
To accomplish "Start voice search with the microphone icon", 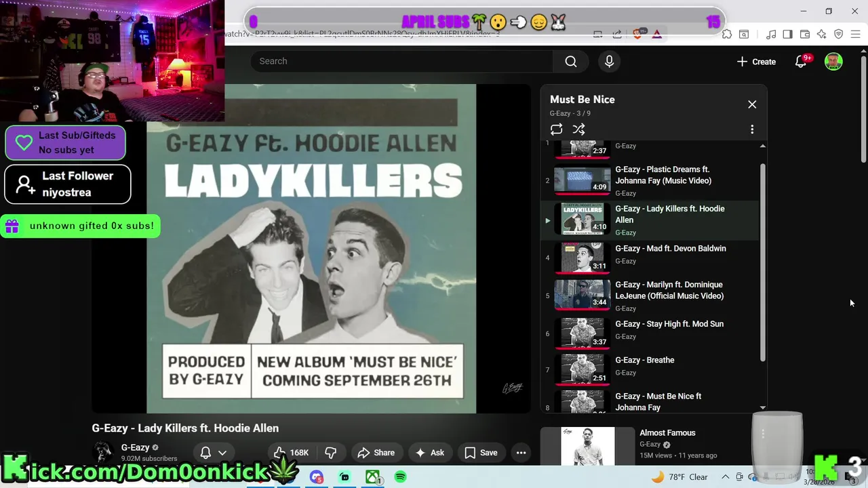I will click(609, 62).
